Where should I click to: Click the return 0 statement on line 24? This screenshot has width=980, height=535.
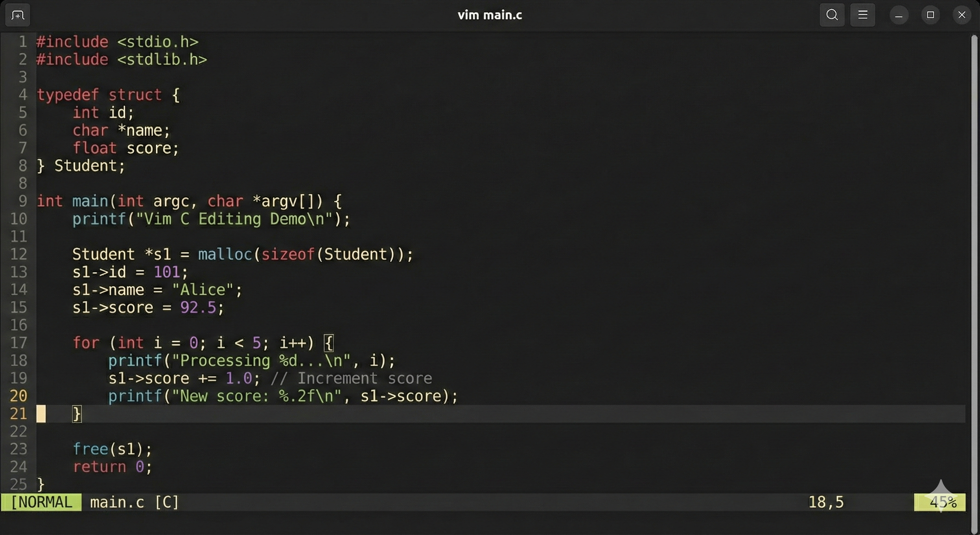click(112, 467)
